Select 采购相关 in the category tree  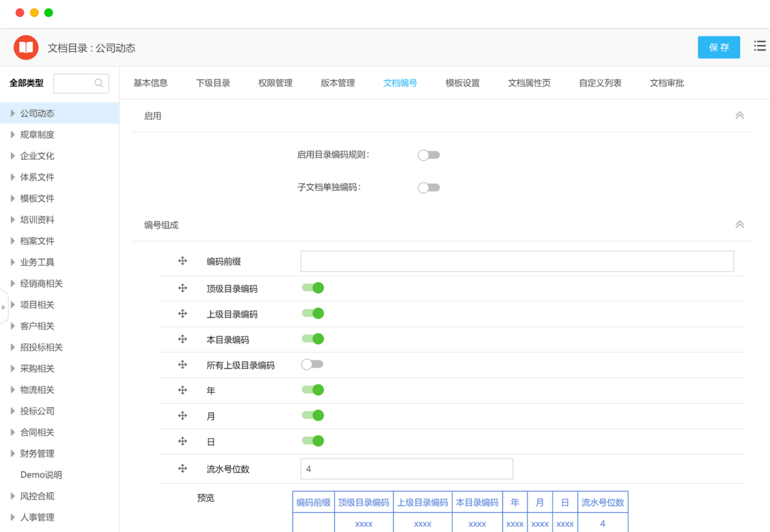tap(37, 368)
